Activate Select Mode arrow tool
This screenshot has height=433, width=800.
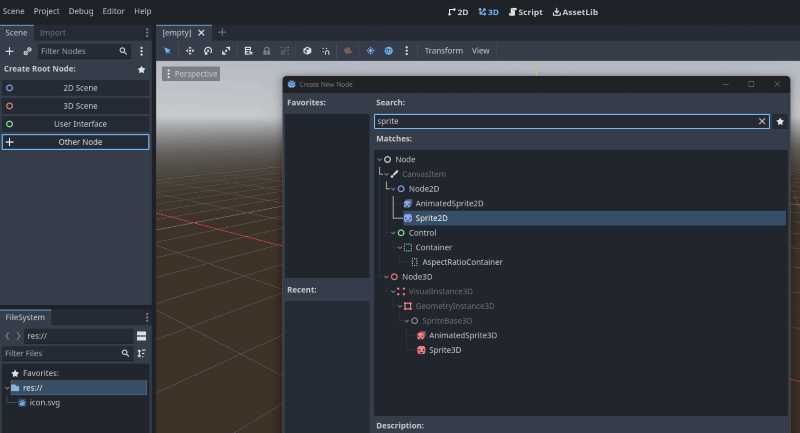(x=167, y=51)
